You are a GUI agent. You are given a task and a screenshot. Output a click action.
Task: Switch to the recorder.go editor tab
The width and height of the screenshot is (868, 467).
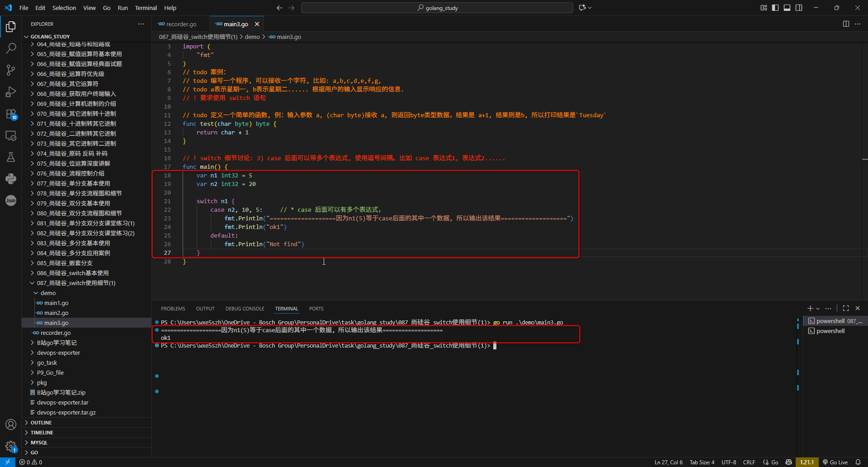pos(181,24)
